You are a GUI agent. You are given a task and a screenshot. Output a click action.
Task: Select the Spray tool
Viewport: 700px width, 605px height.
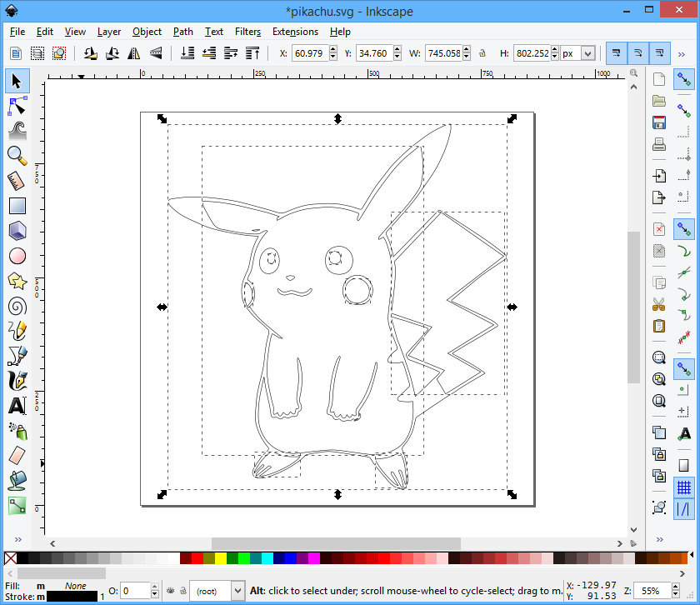point(17,431)
